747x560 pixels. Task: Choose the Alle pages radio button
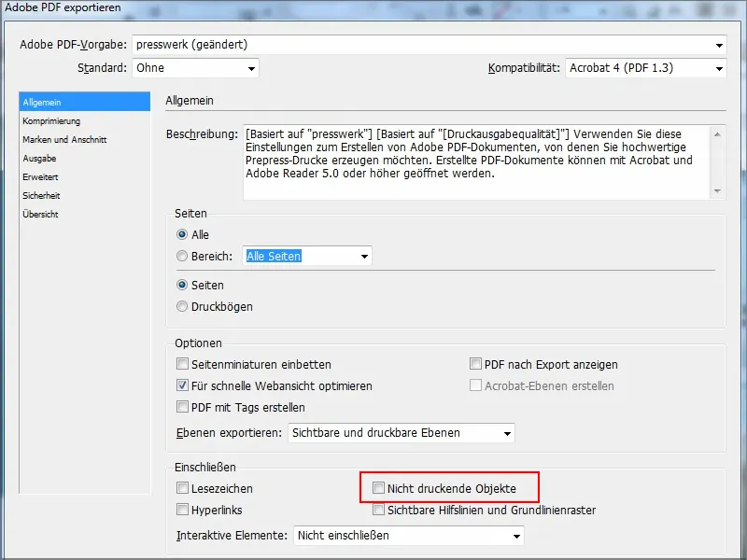pos(182,235)
